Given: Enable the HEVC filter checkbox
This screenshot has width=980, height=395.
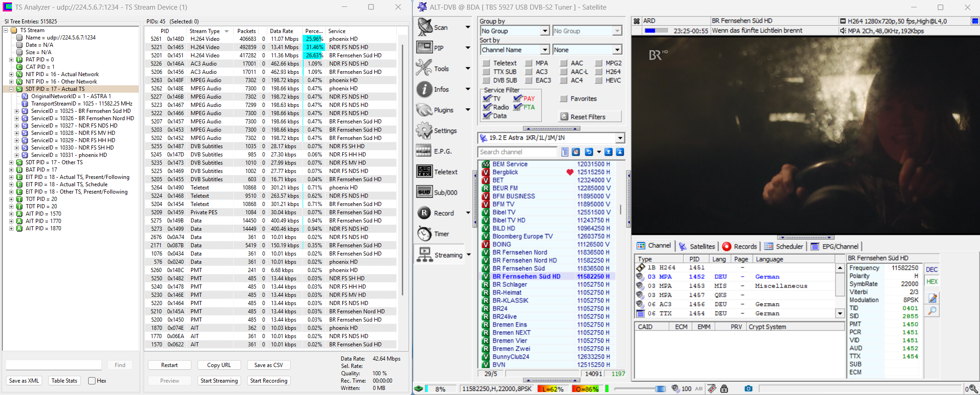Looking at the screenshot, I should click(598, 80).
